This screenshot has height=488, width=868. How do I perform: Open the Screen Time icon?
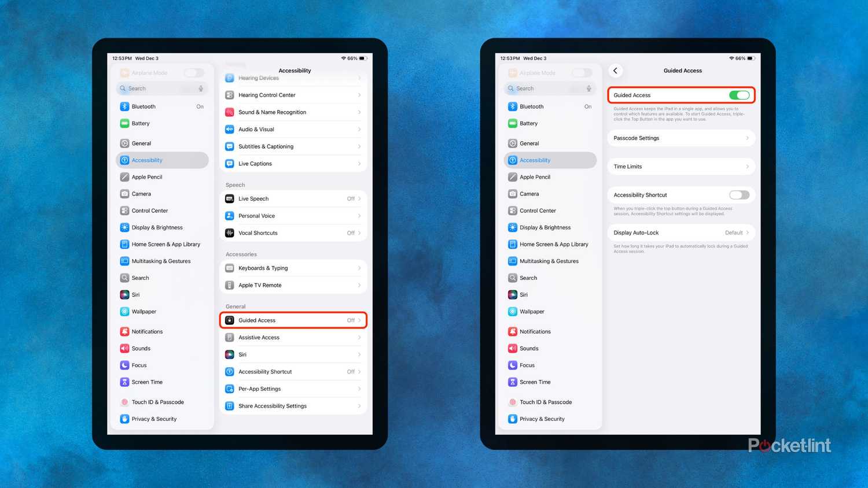124,382
